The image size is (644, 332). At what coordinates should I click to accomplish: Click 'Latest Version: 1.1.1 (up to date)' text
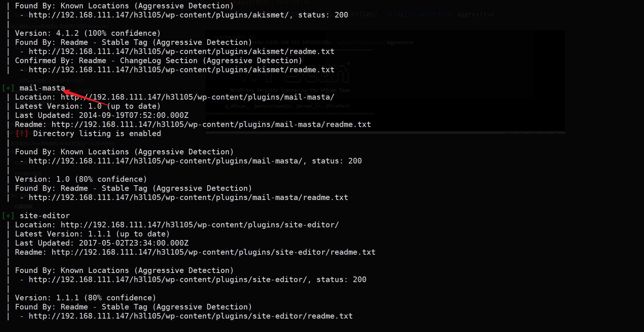coord(92,234)
